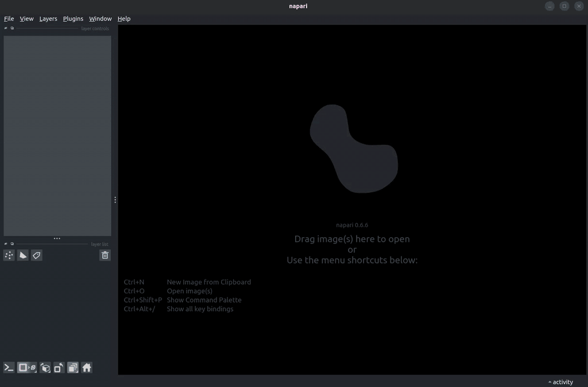The image size is (588, 387).
Task: Click 'Drag image(s) here to open' text
Action: click(x=352, y=239)
